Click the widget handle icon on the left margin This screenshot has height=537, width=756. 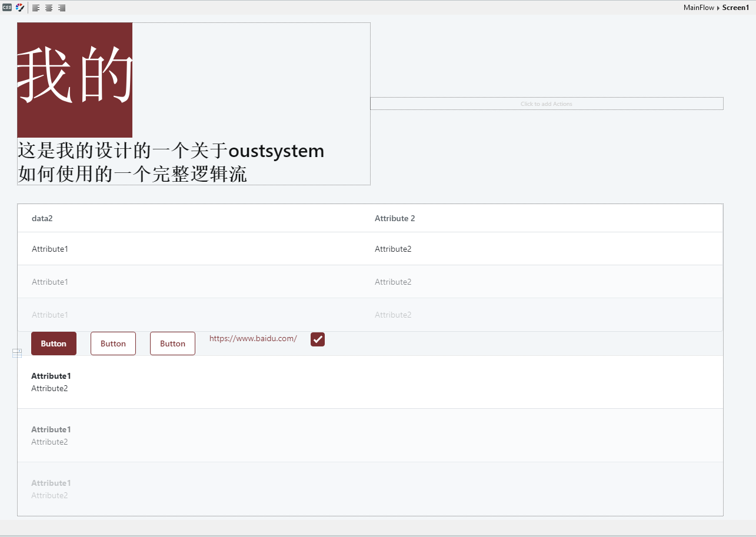[17, 352]
